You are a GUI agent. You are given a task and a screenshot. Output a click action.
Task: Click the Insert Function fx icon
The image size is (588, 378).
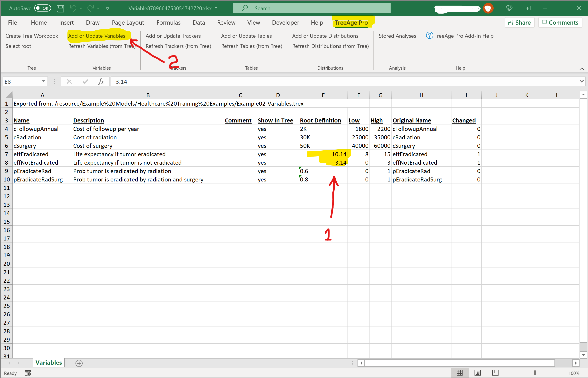(101, 81)
